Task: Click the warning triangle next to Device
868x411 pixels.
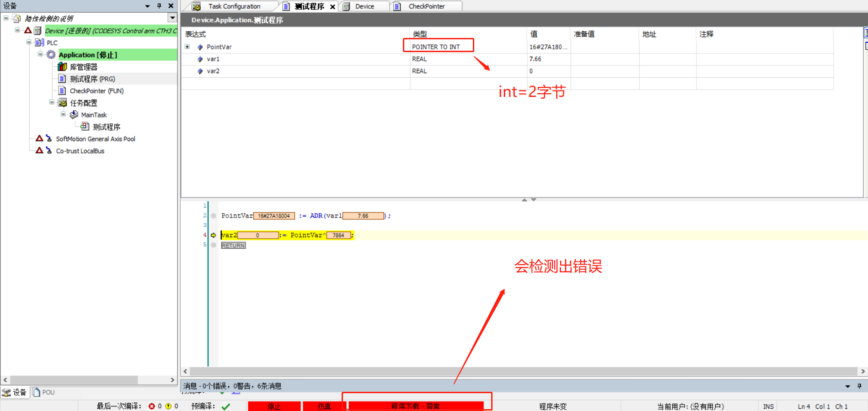Action: pyautogui.click(x=28, y=30)
